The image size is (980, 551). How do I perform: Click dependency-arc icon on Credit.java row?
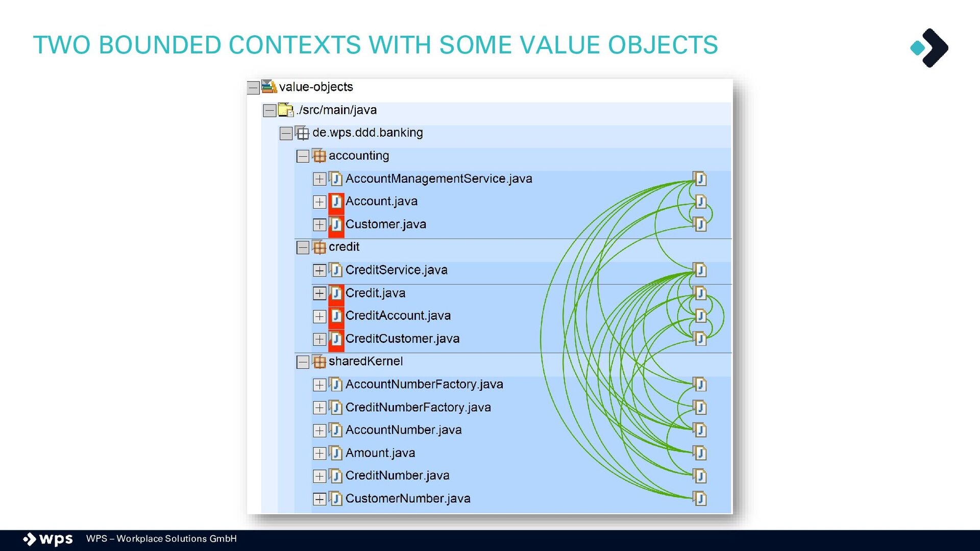(x=700, y=293)
